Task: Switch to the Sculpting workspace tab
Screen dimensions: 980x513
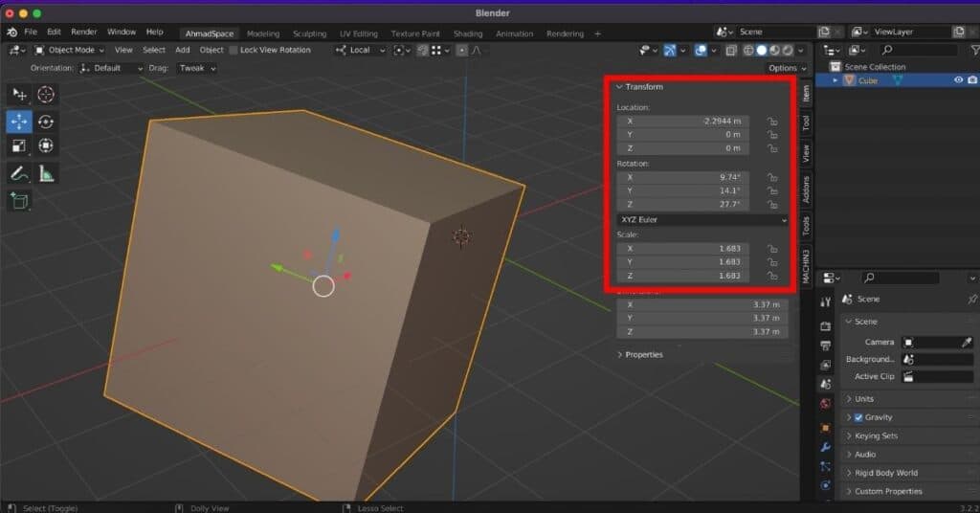Action: pyautogui.click(x=309, y=33)
